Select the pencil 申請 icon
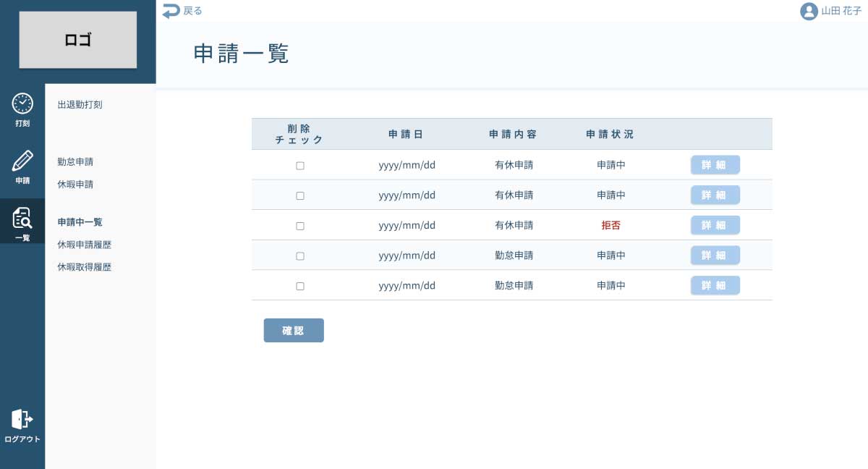 (x=22, y=161)
